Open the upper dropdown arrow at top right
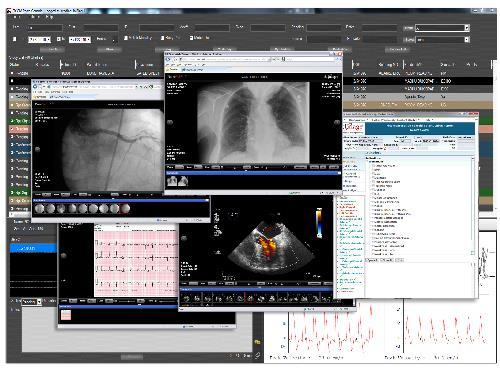500x370 pixels. (x=467, y=28)
